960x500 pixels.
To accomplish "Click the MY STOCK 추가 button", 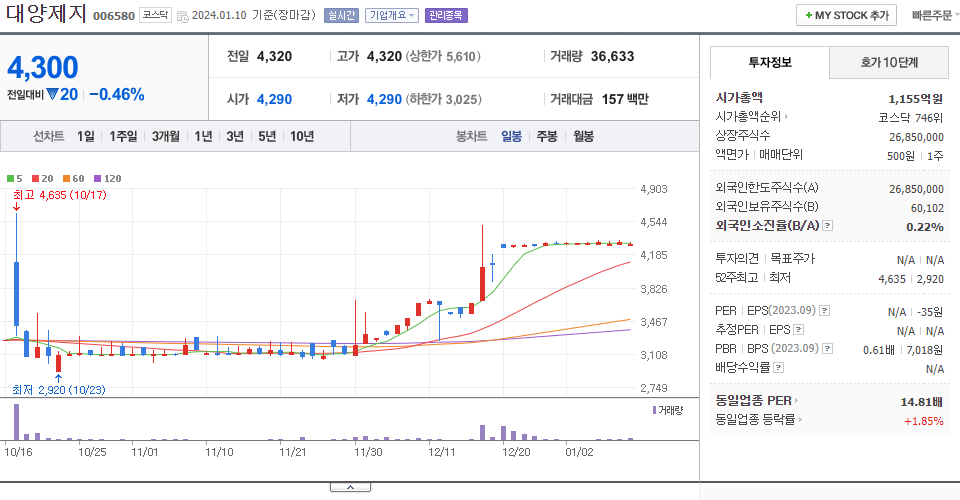I will pyautogui.click(x=846, y=15).
